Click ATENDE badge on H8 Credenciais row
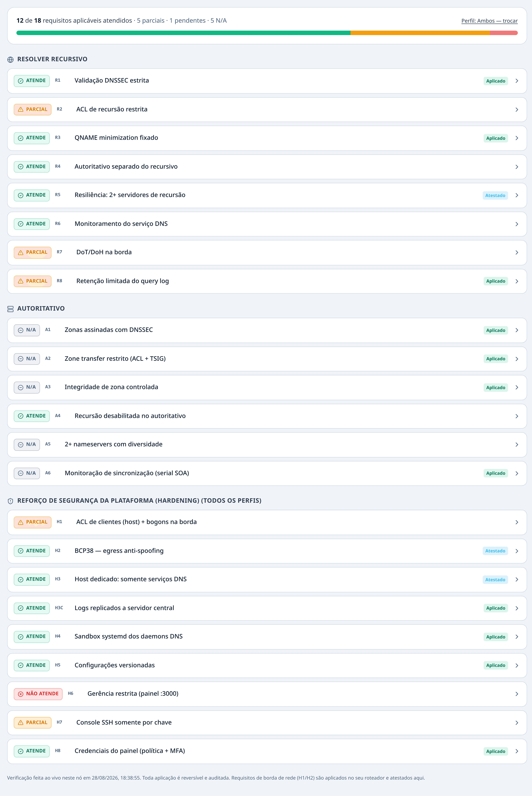This screenshot has width=532, height=796. 32,751
